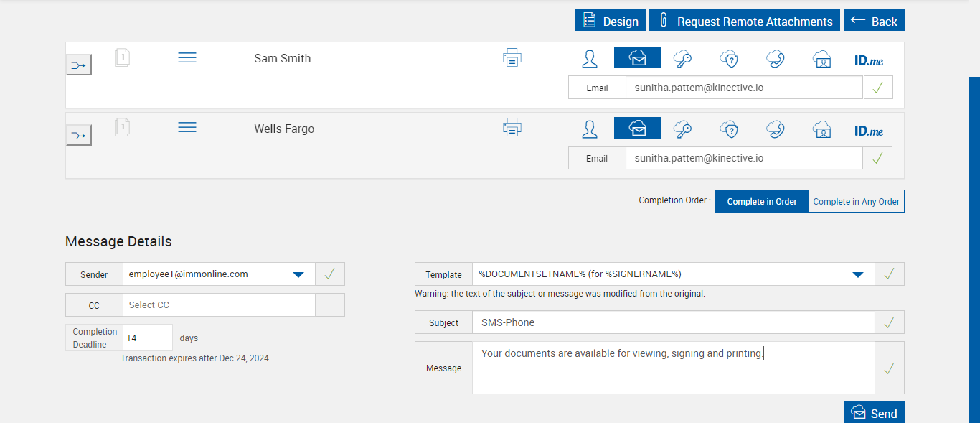Expand the Template dropdown list

(x=857, y=274)
